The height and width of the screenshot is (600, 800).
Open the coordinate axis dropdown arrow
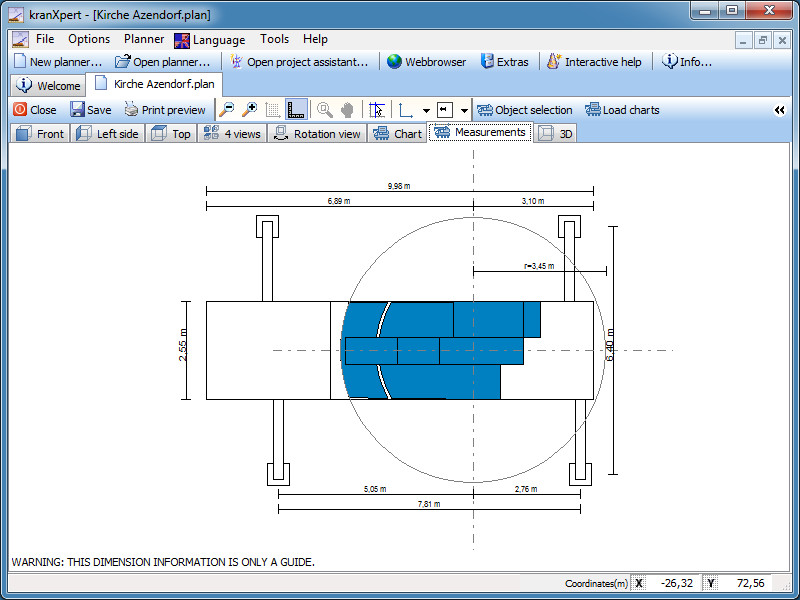426,111
